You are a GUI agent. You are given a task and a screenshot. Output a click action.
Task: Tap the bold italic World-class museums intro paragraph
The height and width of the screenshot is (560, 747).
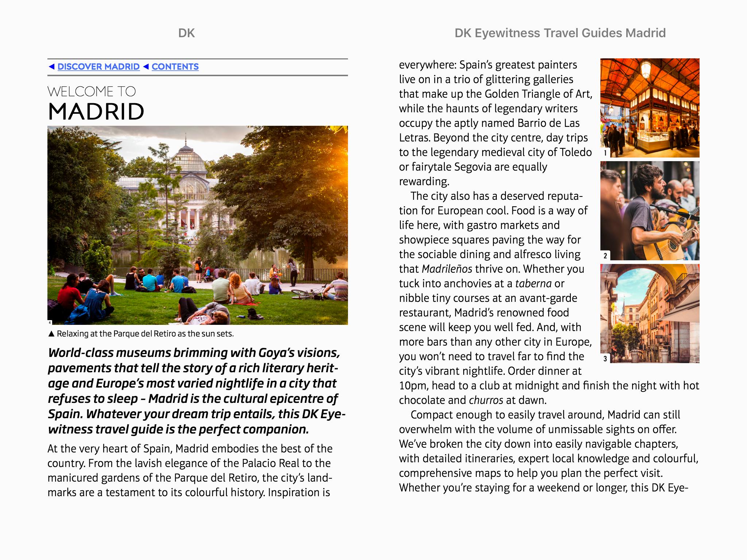click(196, 391)
